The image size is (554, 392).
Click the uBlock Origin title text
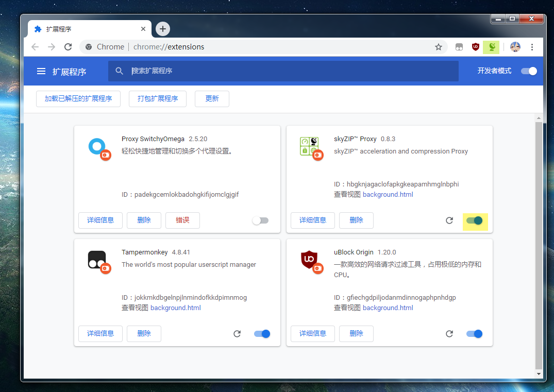(x=354, y=252)
